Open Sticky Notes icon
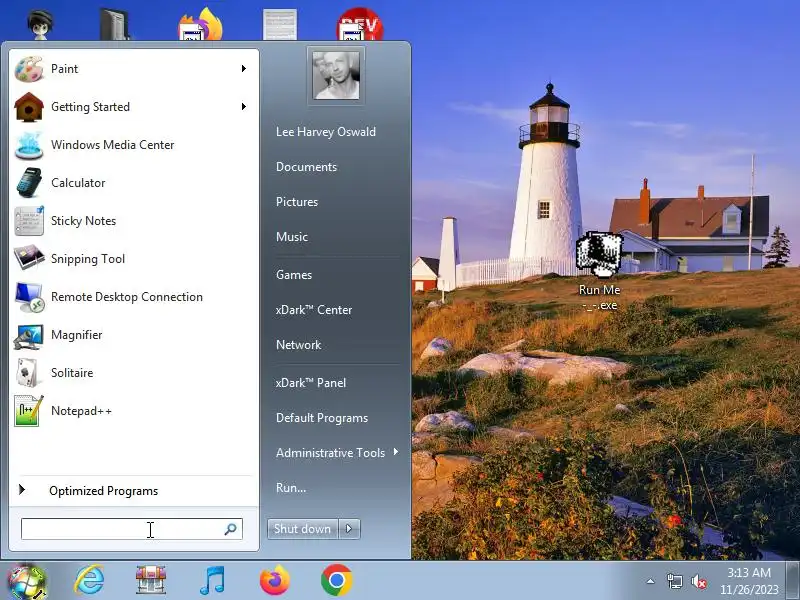Viewport: 800px width, 600px height. 29,221
